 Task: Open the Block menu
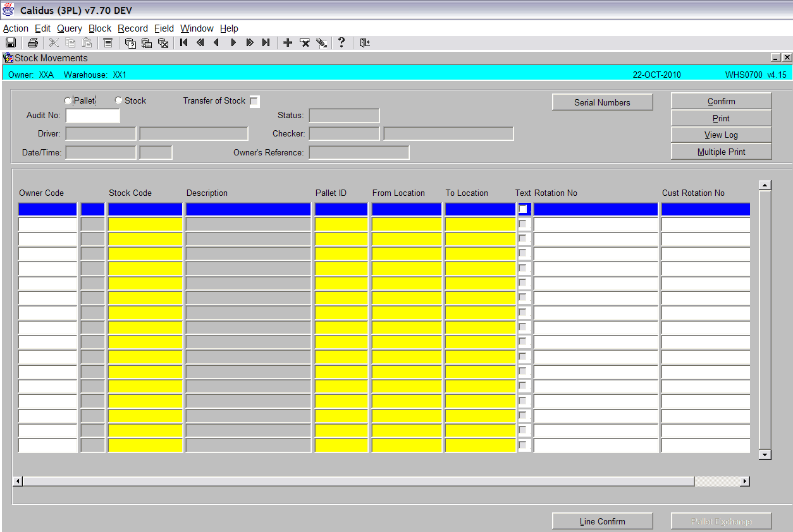pyautogui.click(x=100, y=28)
